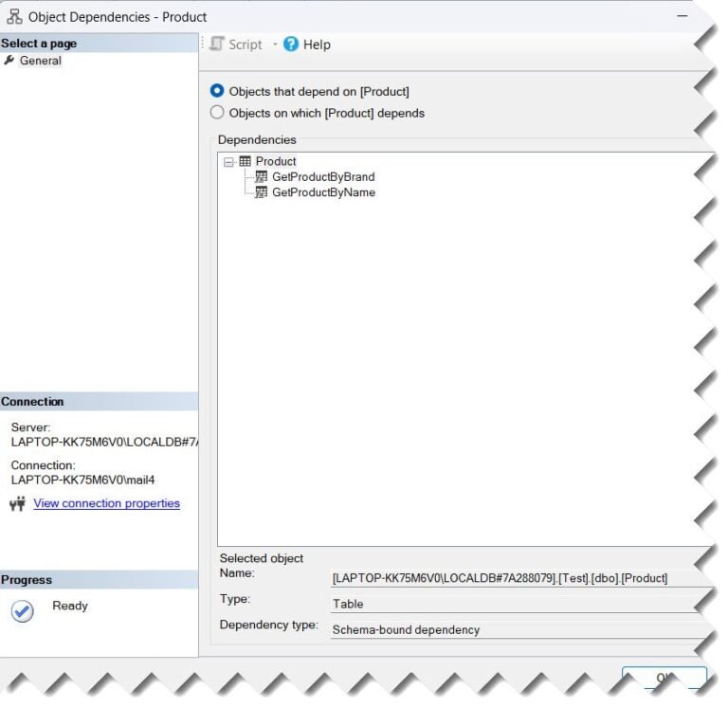Open the Script dropdown arrow
Image resolution: width=728 pixels, height=707 pixels.
click(x=275, y=45)
